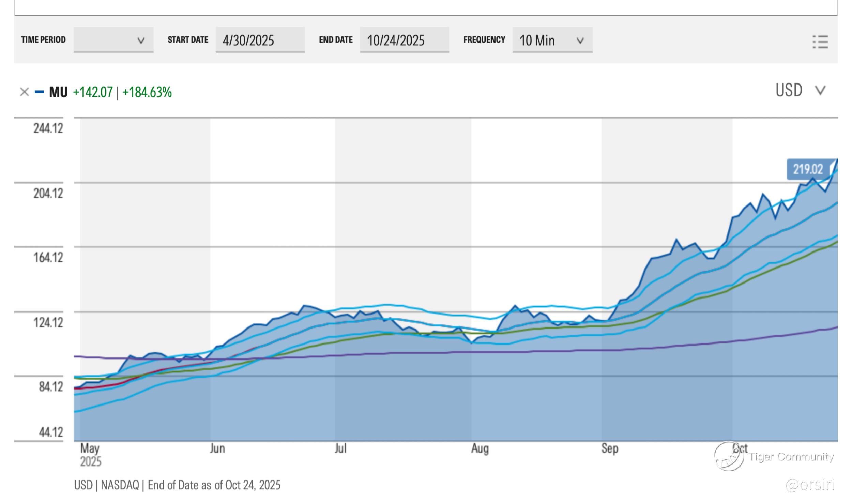Click the Tiger Community logo icon
The image size is (852, 504).
point(729,456)
